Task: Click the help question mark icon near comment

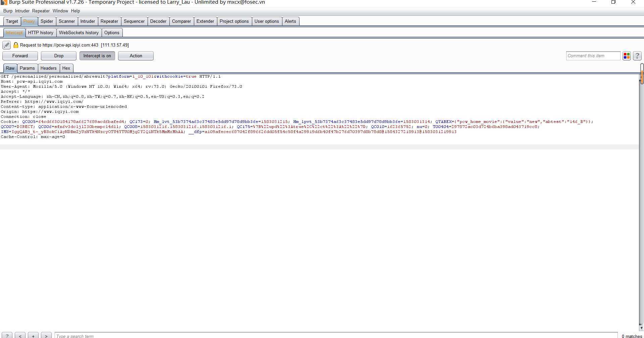Action: coord(637,56)
